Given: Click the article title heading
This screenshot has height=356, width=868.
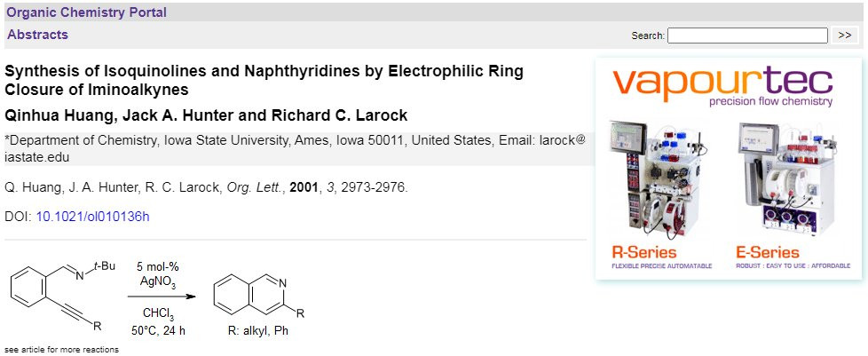Looking at the screenshot, I should (x=264, y=80).
